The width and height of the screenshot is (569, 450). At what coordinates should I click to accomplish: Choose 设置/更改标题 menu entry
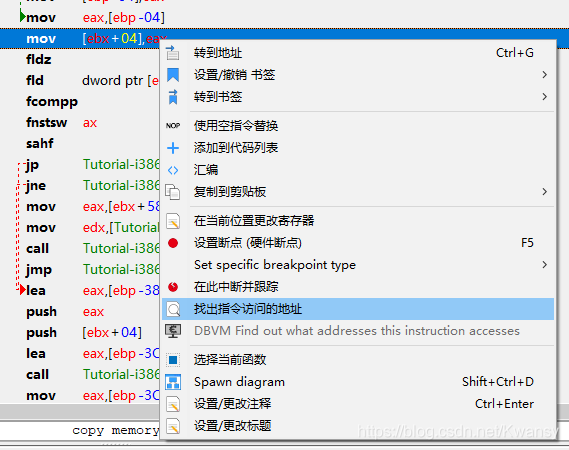[358, 426]
